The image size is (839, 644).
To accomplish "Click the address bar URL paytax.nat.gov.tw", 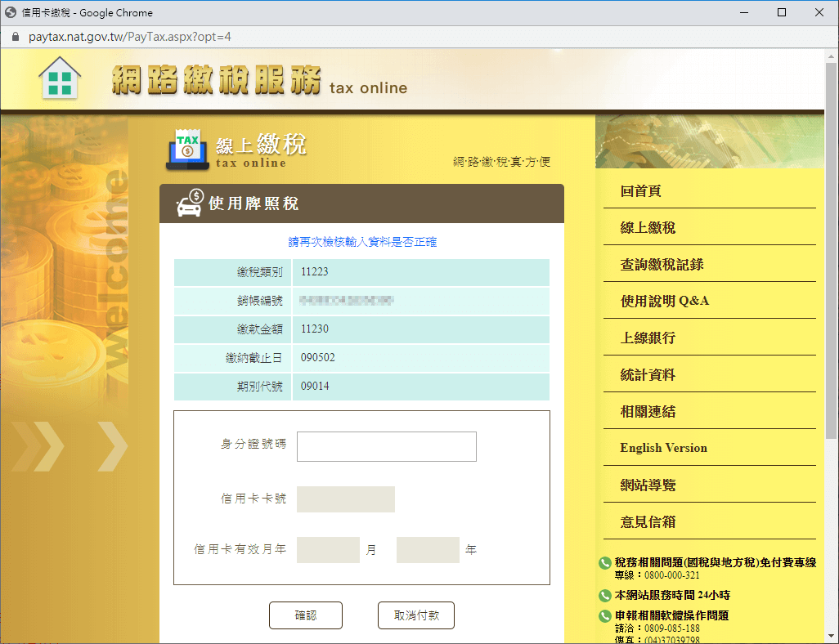I will pyautogui.click(x=130, y=37).
